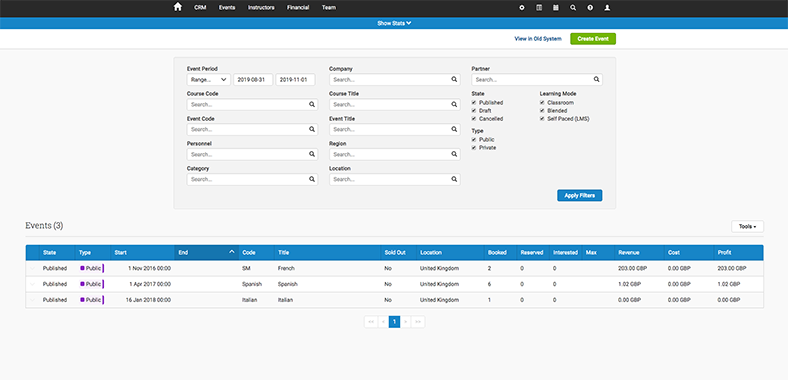The image size is (788, 380).
Task: Expand the Italian event row chevron
Action: [33, 300]
